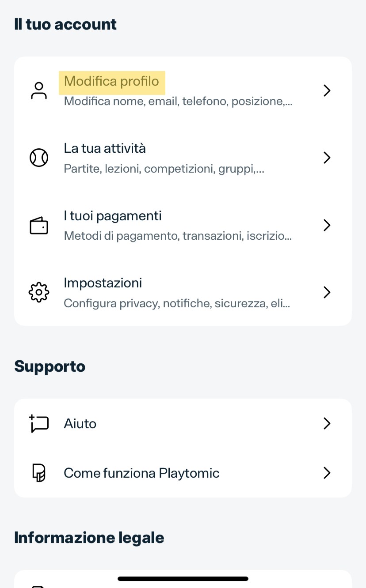Viewport: 366px width, 588px height.
Task: Tap the Playtomic logo icon
Action: 39,473
